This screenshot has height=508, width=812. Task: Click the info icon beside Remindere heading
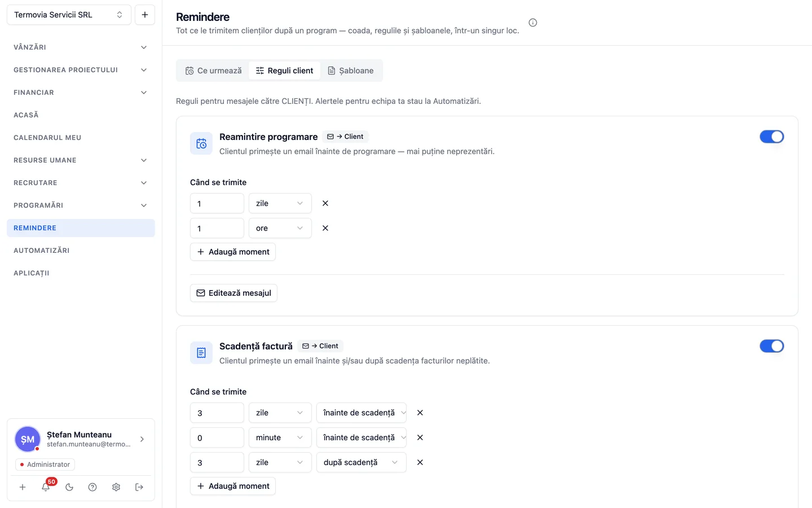tap(533, 23)
